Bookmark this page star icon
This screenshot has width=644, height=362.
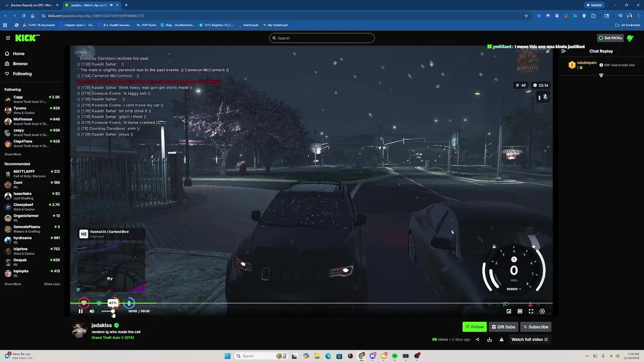click(526, 16)
